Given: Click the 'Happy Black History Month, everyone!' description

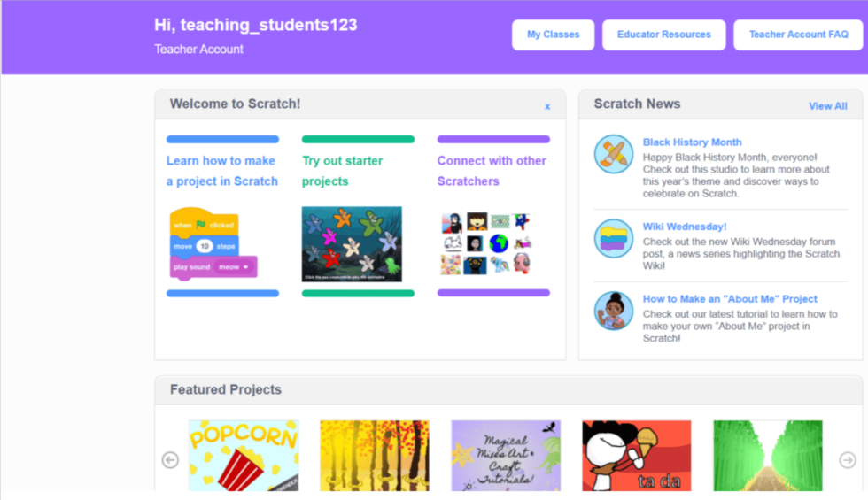Looking at the screenshot, I should point(736,175).
